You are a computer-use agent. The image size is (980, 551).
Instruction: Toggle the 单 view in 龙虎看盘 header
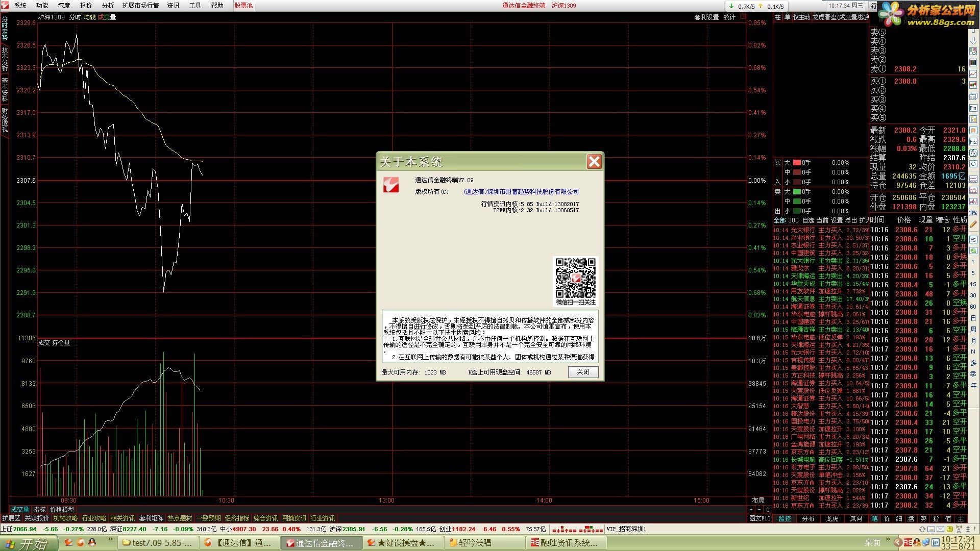(788, 17)
